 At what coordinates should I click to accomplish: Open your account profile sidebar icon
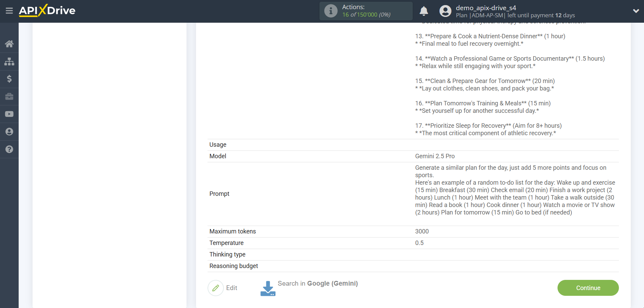point(9,131)
